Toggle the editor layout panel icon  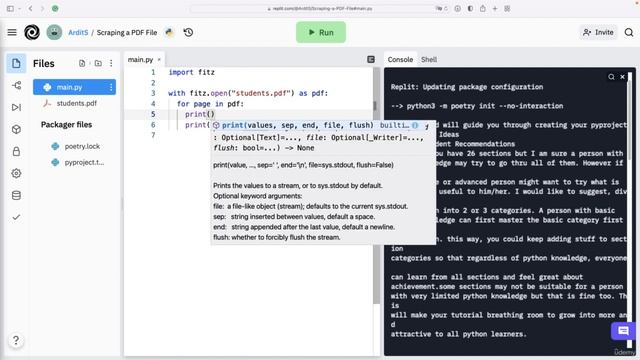coord(371,60)
